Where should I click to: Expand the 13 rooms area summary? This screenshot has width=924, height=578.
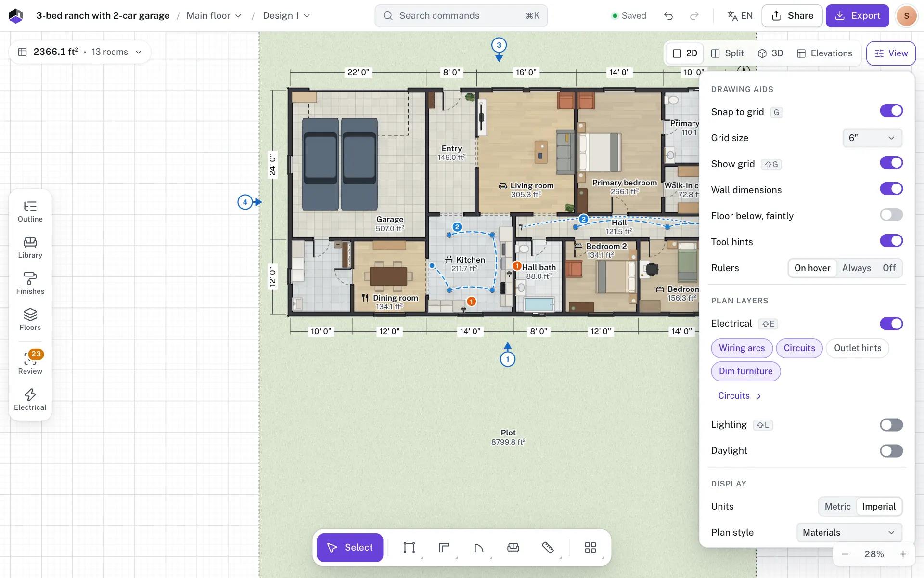80,52
